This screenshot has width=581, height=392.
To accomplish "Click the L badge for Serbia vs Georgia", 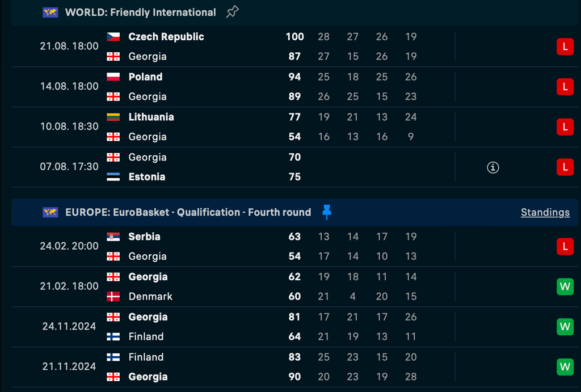I will (565, 246).
